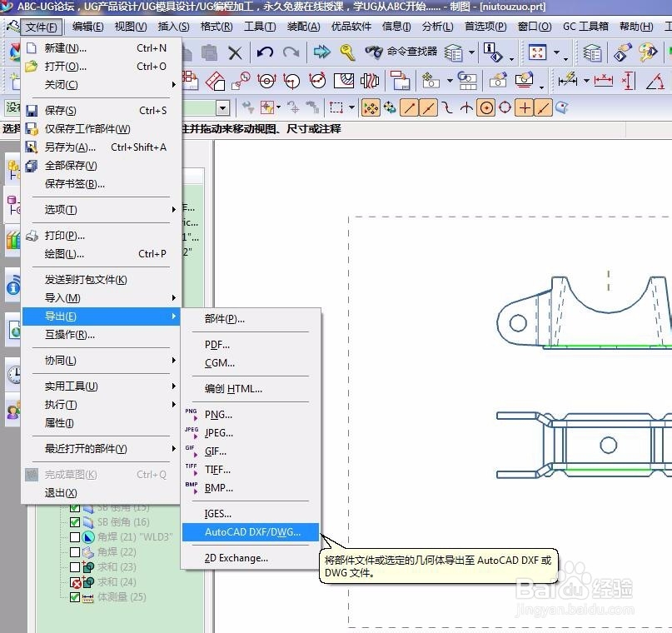Toggle the red-crossed checkbox for 求和 (24)
Viewport: 672px width, 633px height.
[x=76, y=582]
